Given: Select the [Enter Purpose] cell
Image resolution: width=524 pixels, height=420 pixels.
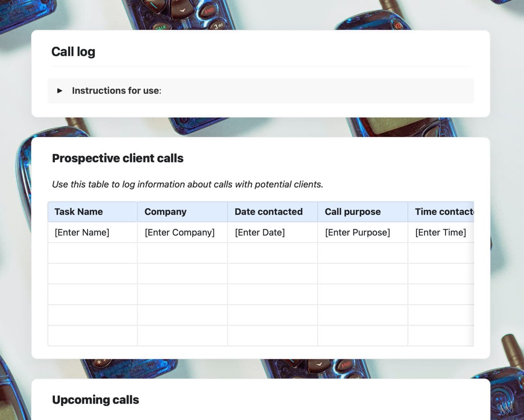Looking at the screenshot, I should (x=357, y=232).
